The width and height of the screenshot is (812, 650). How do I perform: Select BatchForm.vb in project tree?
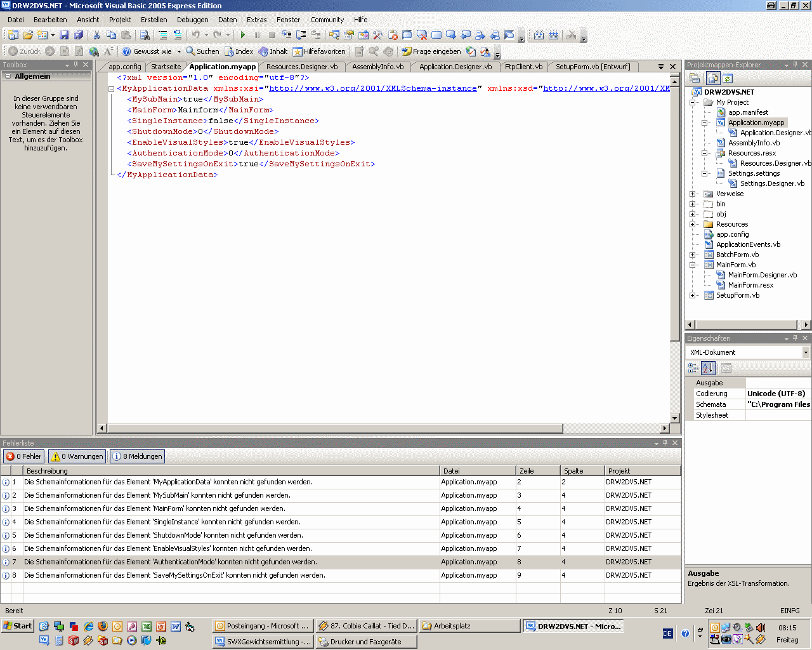pos(737,255)
